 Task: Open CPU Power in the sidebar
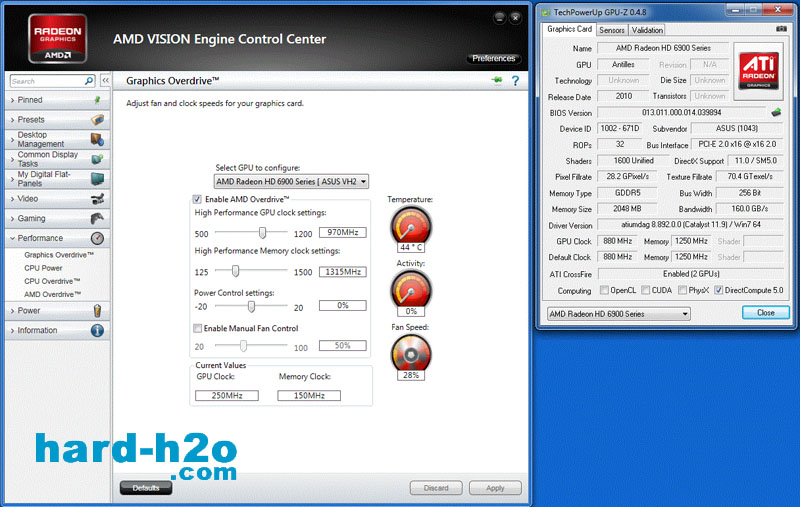43,268
